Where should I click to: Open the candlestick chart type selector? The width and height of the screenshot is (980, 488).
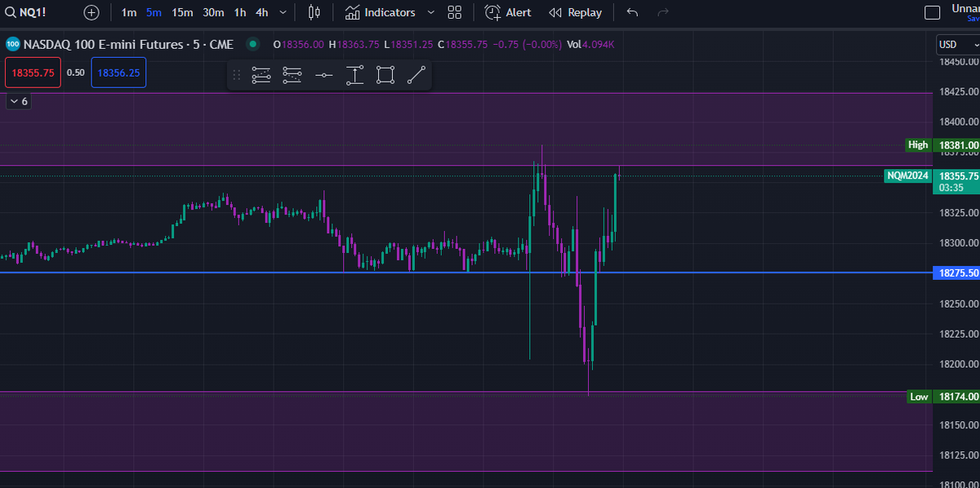point(314,12)
